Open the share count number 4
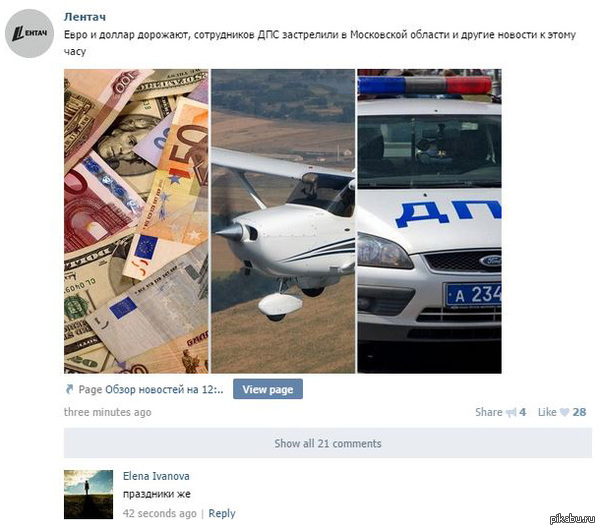The height and width of the screenshot is (530, 600). [x=522, y=412]
